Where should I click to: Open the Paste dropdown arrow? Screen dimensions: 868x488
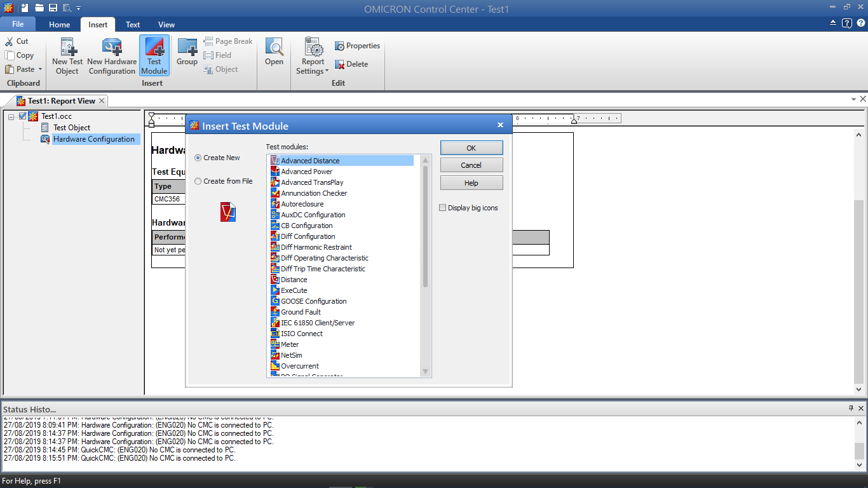click(x=40, y=69)
